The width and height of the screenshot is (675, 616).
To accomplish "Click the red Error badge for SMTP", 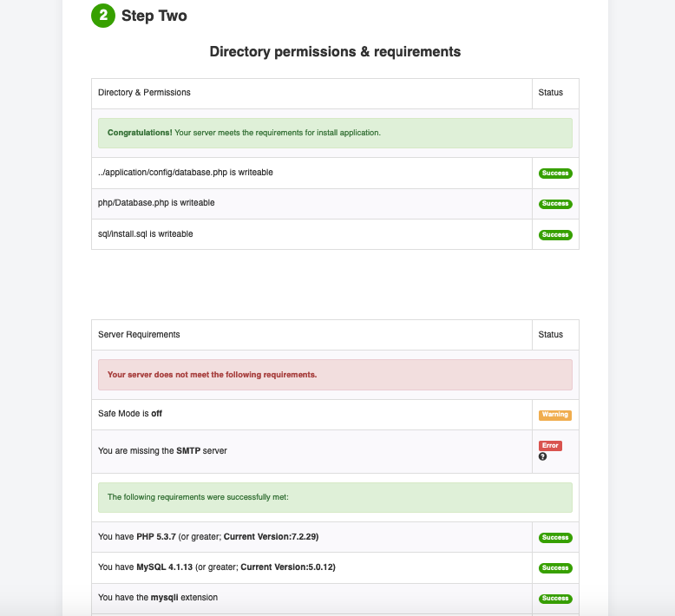I will click(x=550, y=445).
